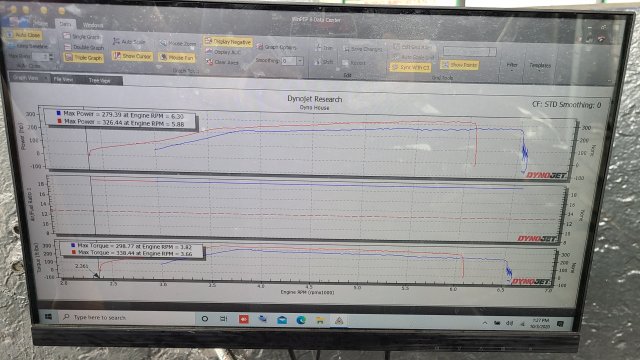Select Double Graph layout

click(84, 47)
